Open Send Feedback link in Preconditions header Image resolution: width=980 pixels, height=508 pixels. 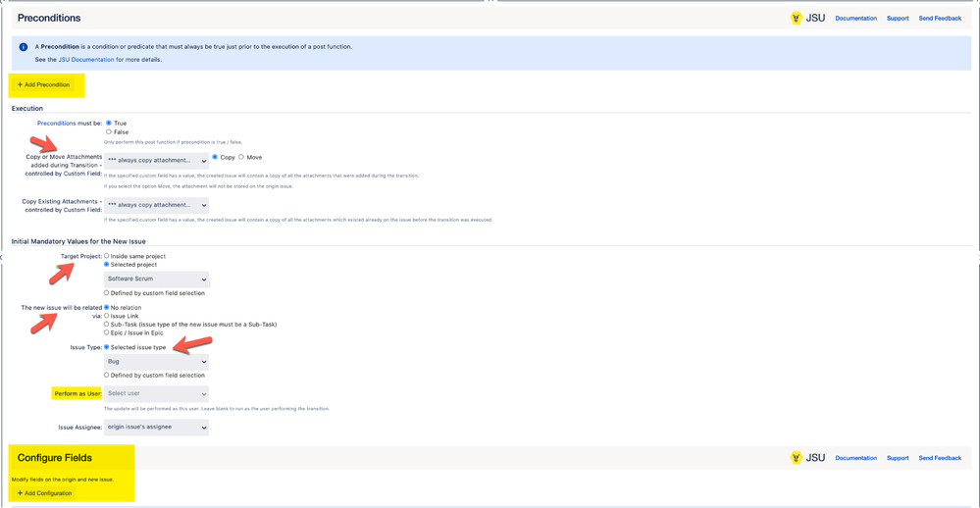[940, 18]
